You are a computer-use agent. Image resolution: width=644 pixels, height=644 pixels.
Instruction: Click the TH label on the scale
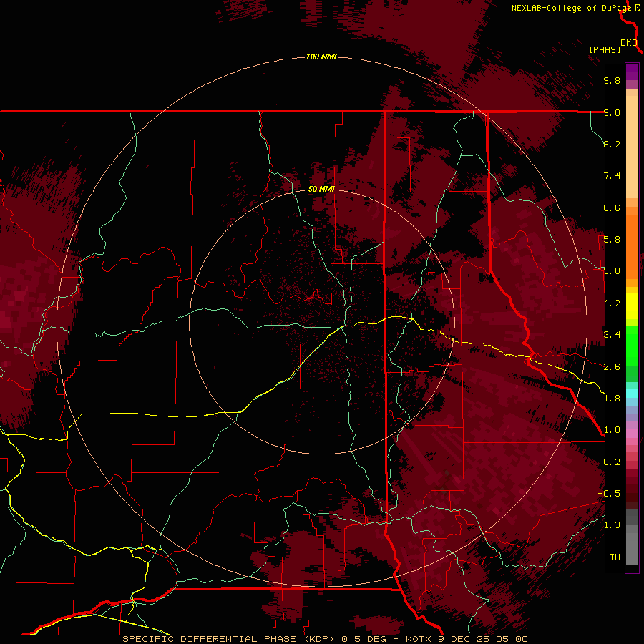pos(615,557)
